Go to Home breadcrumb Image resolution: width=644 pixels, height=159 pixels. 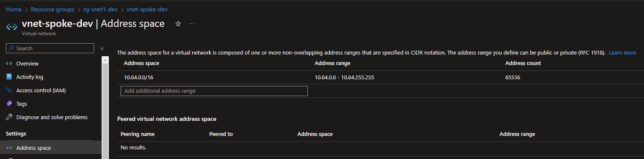tap(14, 9)
